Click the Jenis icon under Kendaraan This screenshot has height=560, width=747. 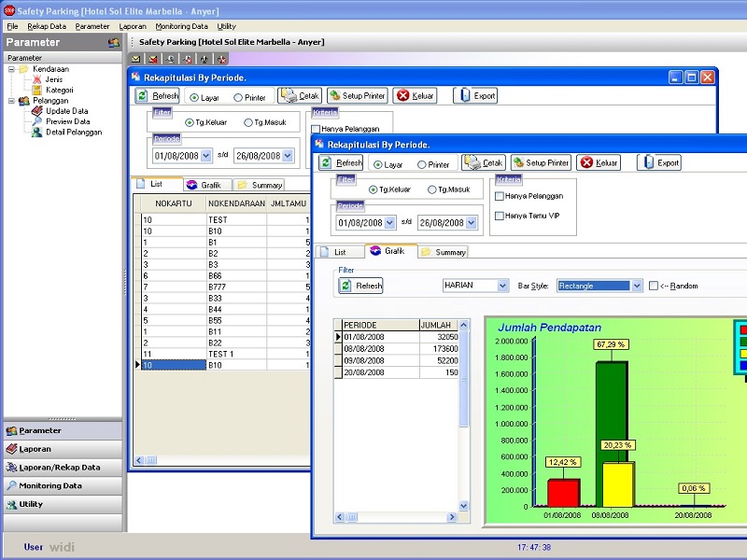coord(37,79)
